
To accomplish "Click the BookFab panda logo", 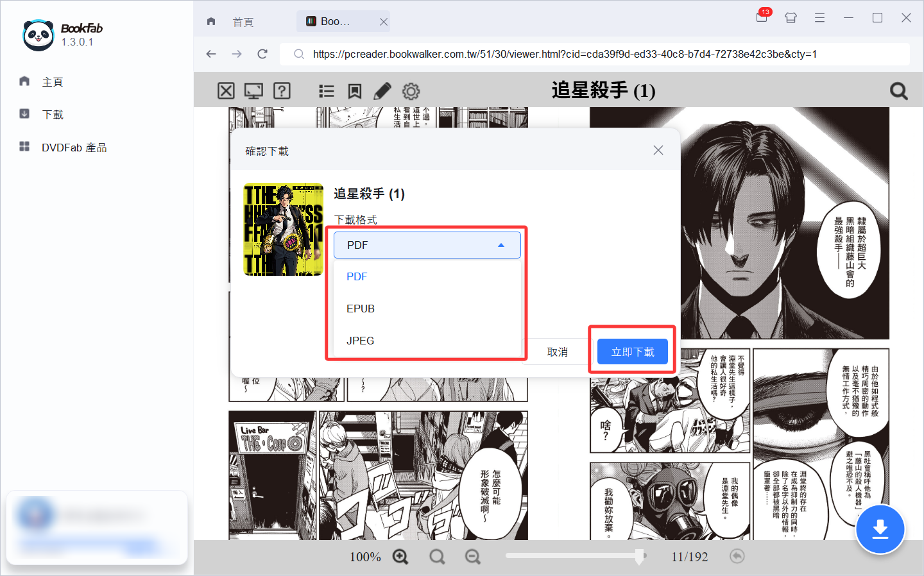I will pyautogui.click(x=38, y=35).
